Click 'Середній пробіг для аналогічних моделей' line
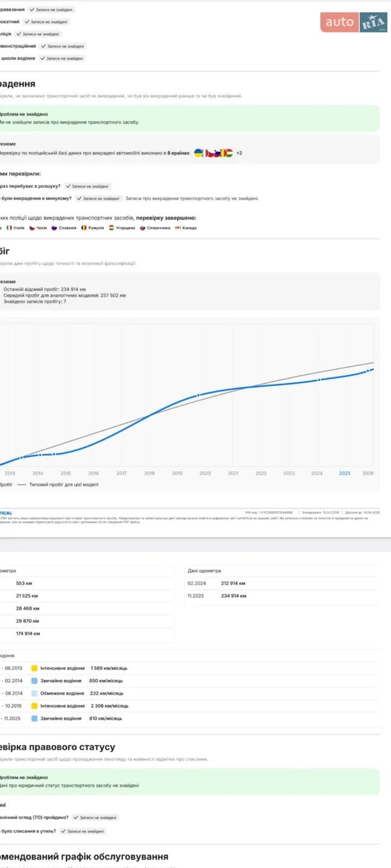This screenshot has width=391, height=868. pos(65,295)
